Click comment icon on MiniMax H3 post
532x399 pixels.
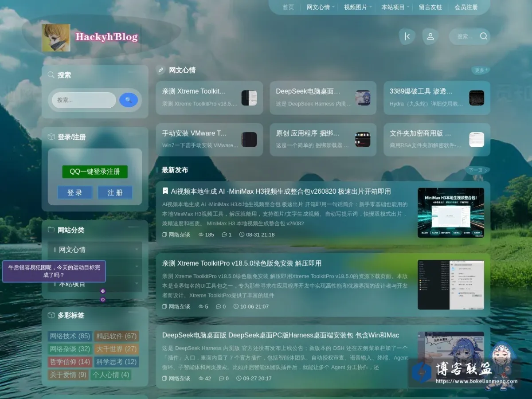(x=224, y=235)
